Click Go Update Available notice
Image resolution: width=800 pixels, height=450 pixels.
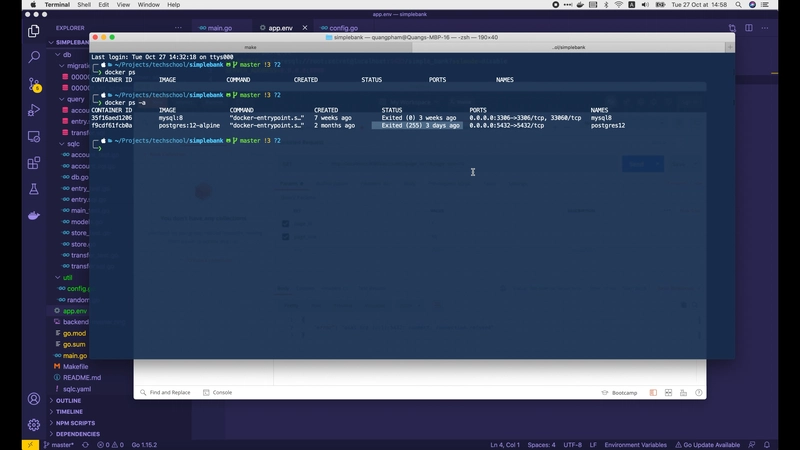click(708, 445)
